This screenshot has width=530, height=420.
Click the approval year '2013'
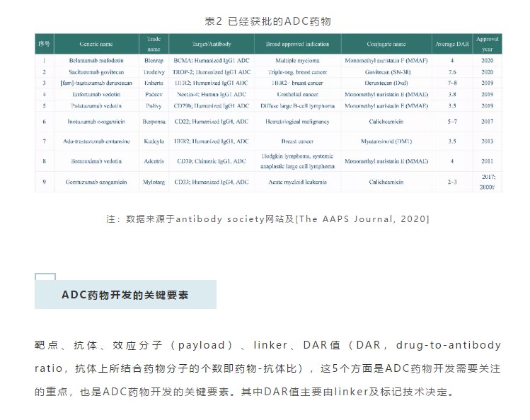coord(487,141)
